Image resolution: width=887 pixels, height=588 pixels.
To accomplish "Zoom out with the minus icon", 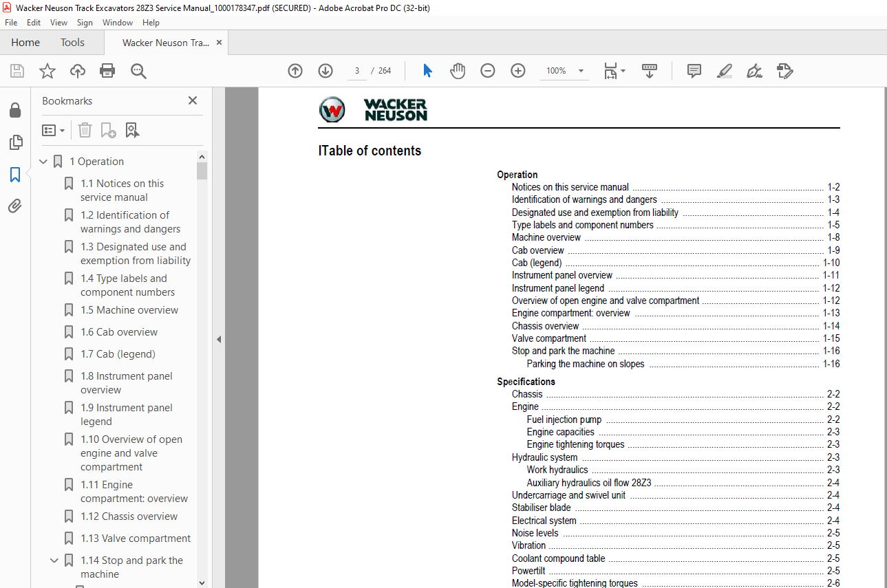I will tap(488, 71).
